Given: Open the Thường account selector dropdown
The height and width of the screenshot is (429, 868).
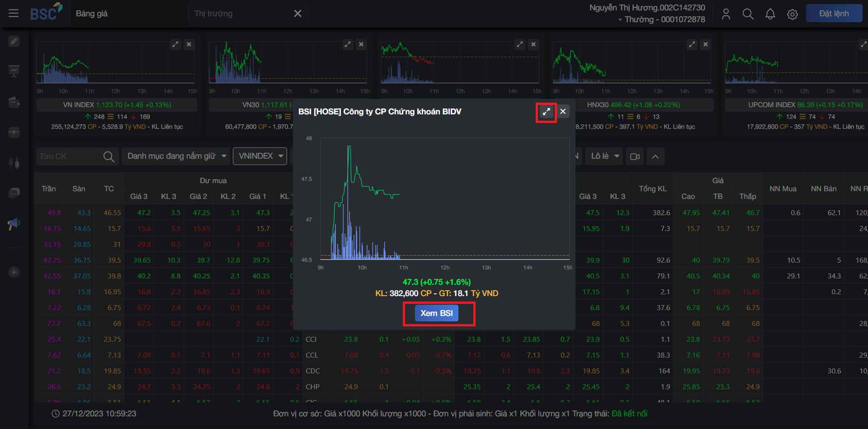Looking at the screenshot, I should [662, 19].
